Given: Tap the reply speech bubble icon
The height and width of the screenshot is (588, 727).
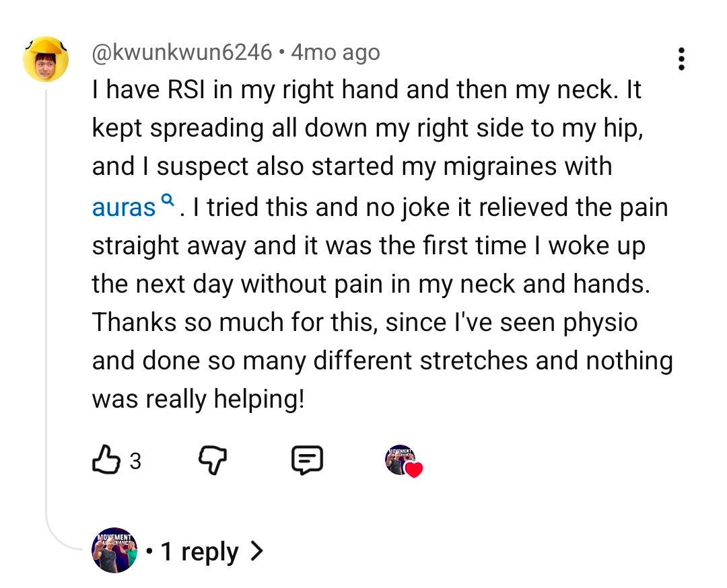Looking at the screenshot, I should 308,460.
